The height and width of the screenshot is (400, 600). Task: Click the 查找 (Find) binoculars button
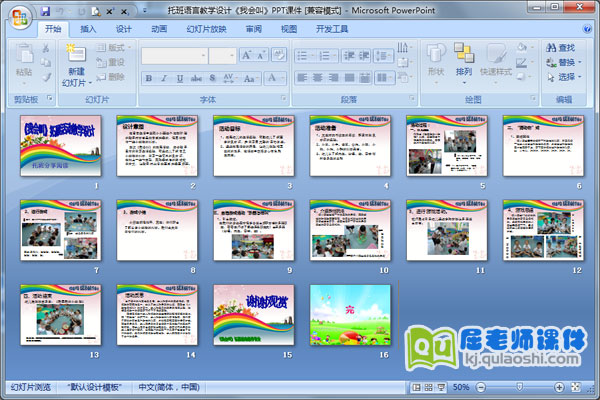click(x=560, y=47)
